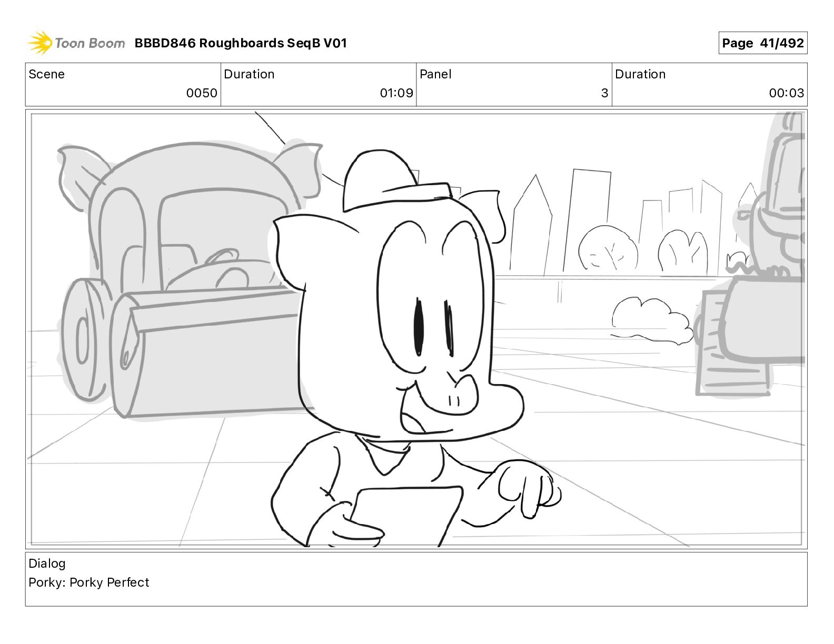This screenshot has width=834, height=644.
Task: Select panel number '3'
Action: pyautogui.click(x=604, y=93)
